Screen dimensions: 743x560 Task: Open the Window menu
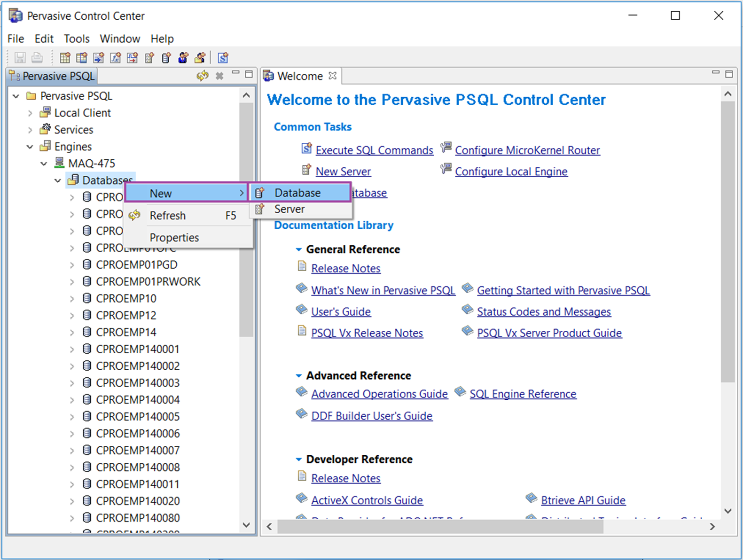point(120,39)
